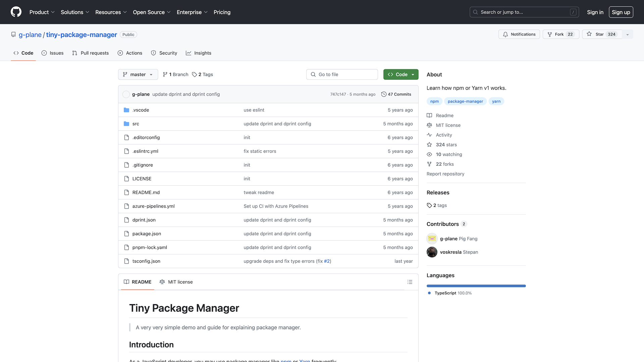644x362 pixels.
Task: Open the master branch selector
Action: point(138,74)
